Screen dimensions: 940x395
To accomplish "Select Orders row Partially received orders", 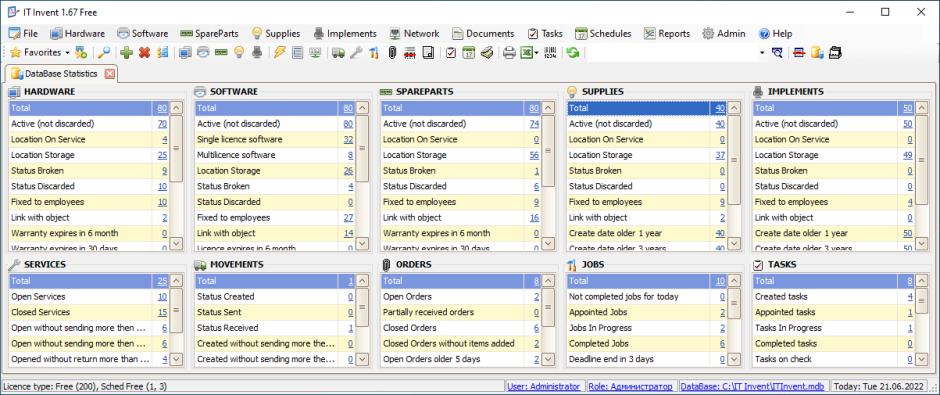I will click(x=461, y=312).
